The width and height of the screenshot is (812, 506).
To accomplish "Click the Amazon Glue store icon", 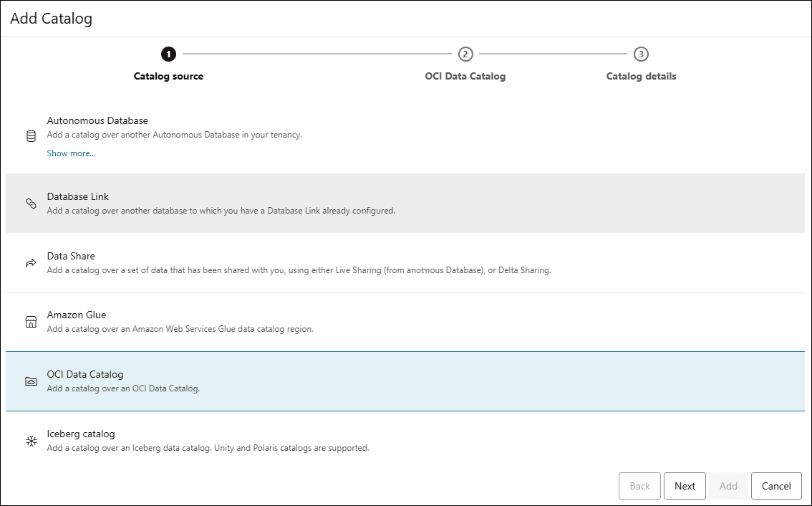I will pyautogui.click(x=31, y=322).
